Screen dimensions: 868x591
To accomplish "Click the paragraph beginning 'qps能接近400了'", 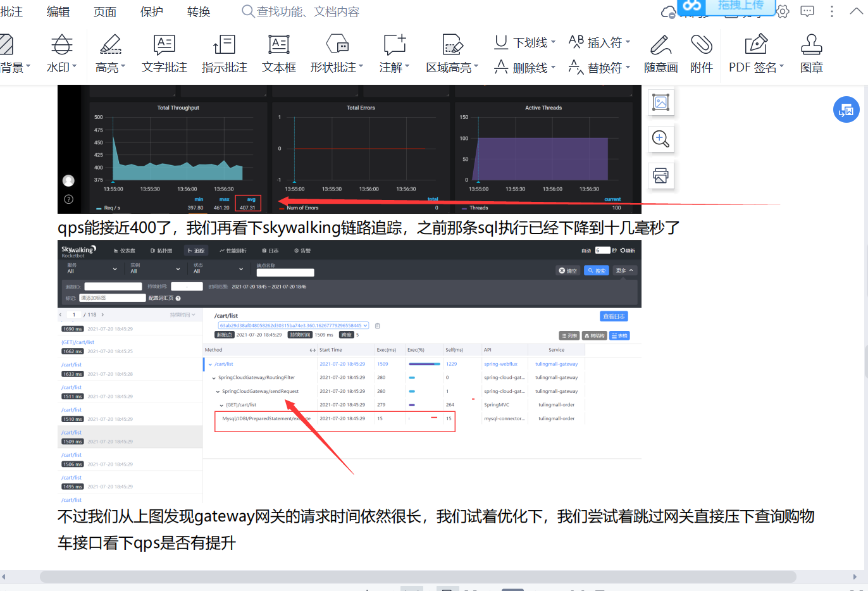I will (x=369, y=227).
